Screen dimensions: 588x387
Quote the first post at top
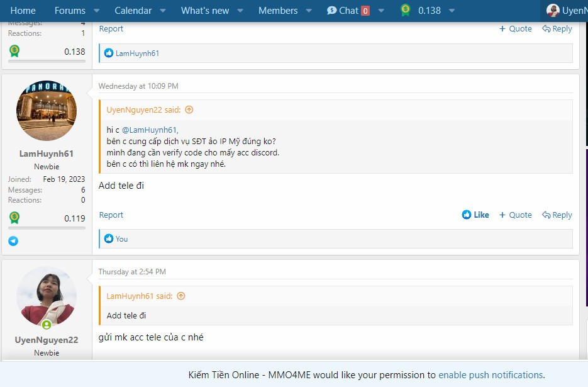516,28
